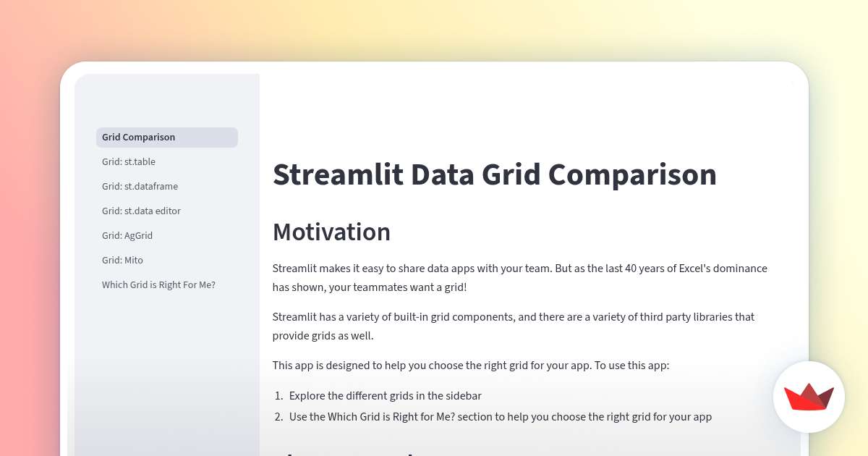Click the paragraph about Excel's dominance
This screenshot has width=868, height=456.
click(x=519, y=277)
